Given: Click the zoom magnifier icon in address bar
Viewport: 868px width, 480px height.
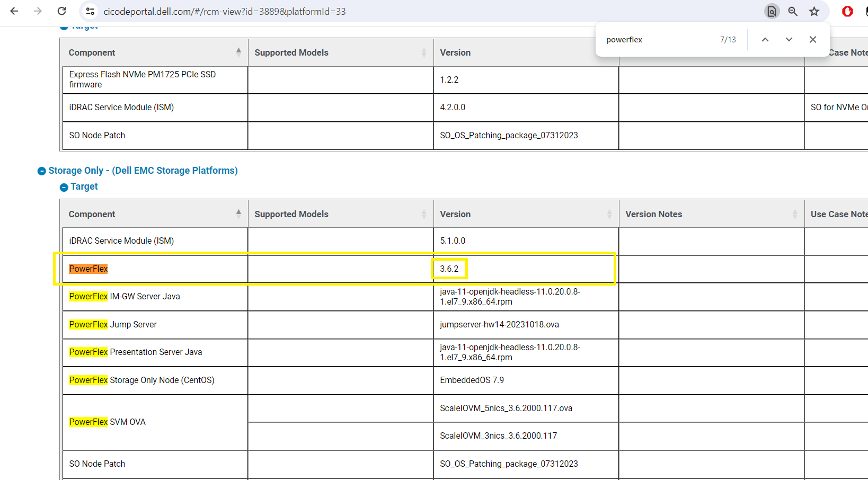Looking at the screenshot, I should (x=793, y=11).
